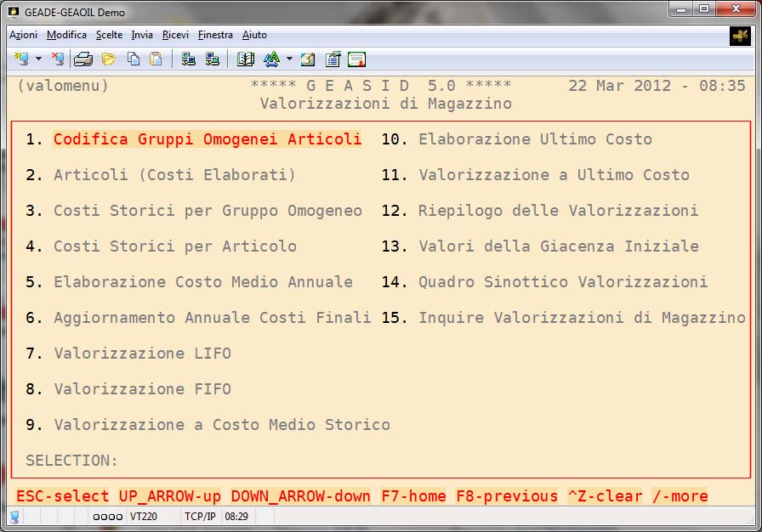
Task: Click the printer icon in toolbar
Action: [x=82, y=59]
